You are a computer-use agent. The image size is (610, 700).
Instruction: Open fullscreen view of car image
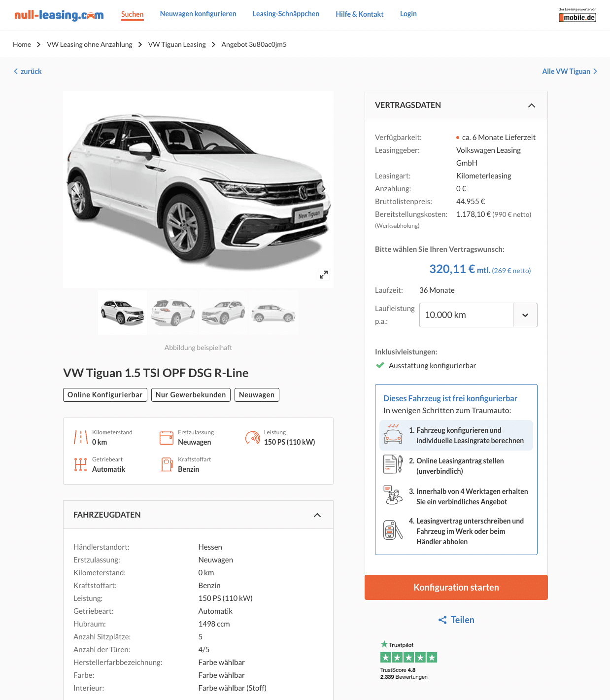coord(324,275)
